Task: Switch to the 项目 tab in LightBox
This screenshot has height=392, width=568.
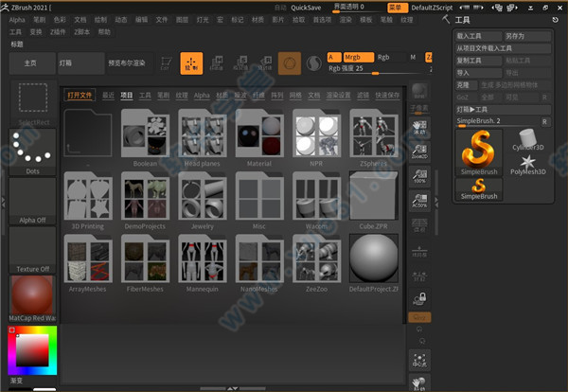Action: point(126,96)
